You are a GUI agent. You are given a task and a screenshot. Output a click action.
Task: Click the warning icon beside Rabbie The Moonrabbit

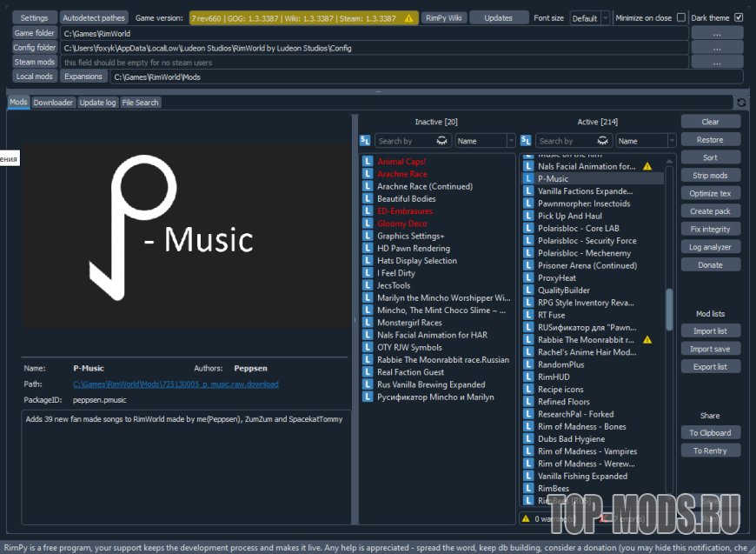coord(647,340)
